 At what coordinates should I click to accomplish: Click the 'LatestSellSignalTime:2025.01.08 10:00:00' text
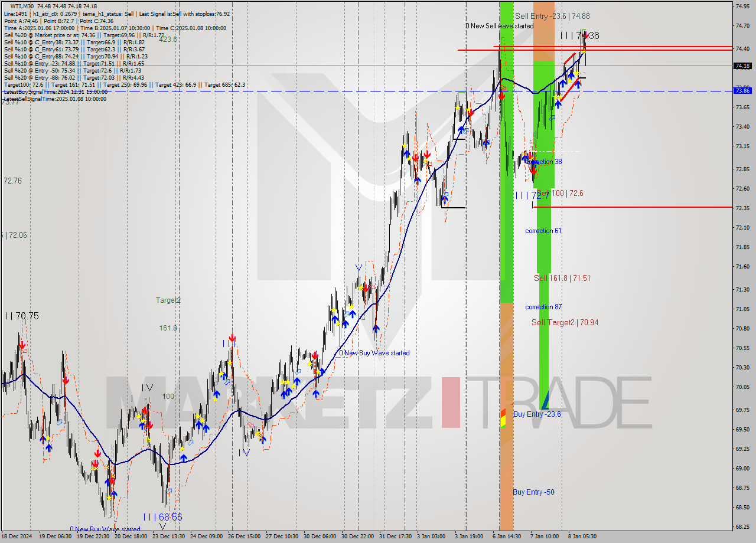pyautogui.click(x=55, y=99)
